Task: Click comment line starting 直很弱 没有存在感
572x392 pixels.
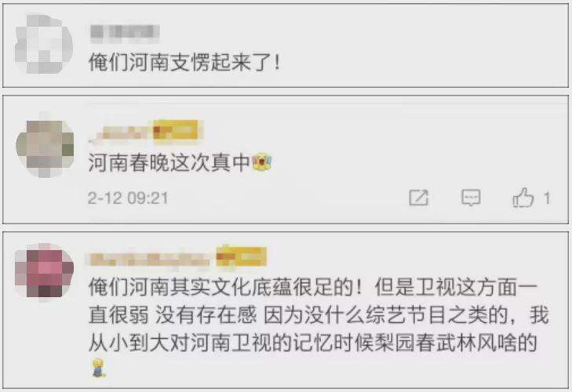Action: 319,315
